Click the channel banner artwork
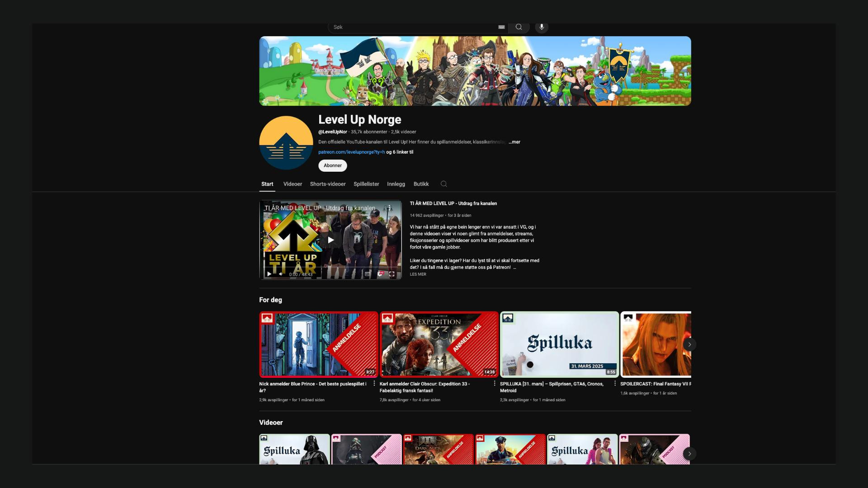The image size is (868, 488). click(x=475, y=71)
